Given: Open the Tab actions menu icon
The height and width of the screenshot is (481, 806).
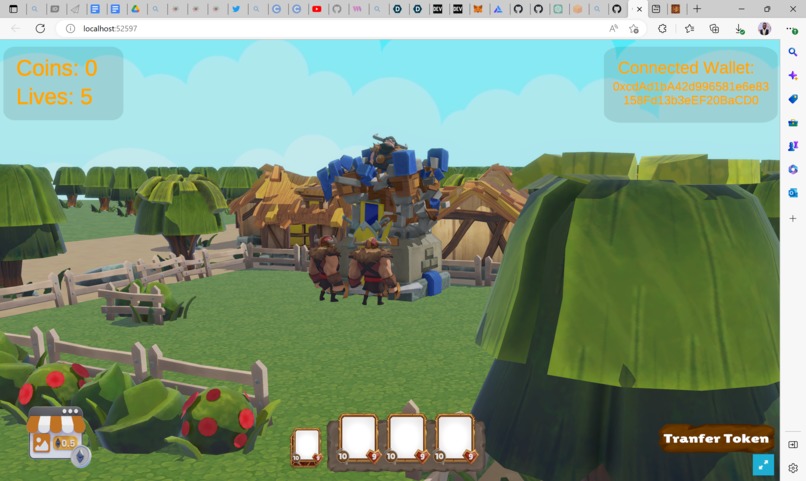Looking at the screenshot, I should click(13, 9).
